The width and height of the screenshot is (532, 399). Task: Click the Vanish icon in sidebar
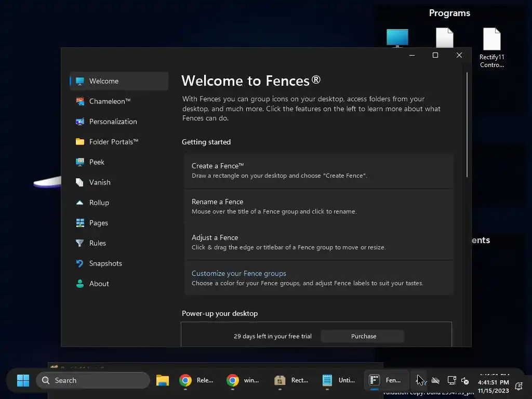79,182
